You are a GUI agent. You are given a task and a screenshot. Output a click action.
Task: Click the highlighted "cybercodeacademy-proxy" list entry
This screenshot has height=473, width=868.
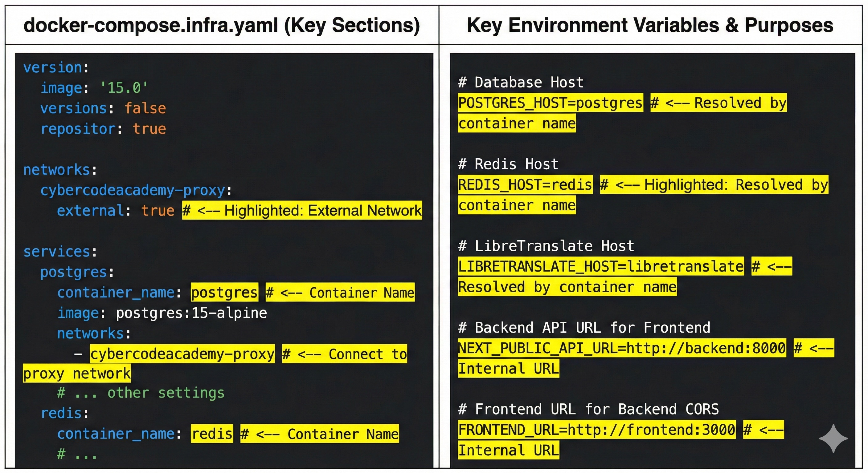[x=182, y=354]
